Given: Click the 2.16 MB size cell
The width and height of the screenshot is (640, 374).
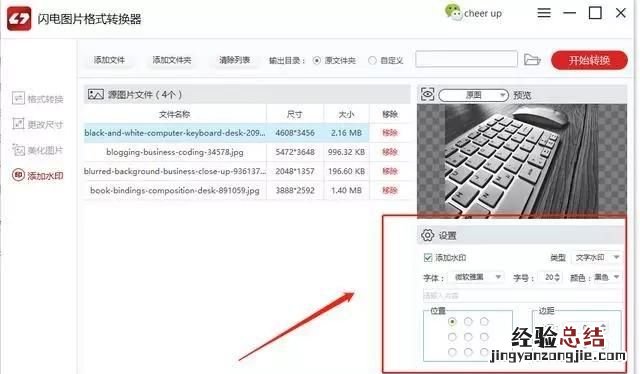Looking at the screenshot, I should click(347, 133).
